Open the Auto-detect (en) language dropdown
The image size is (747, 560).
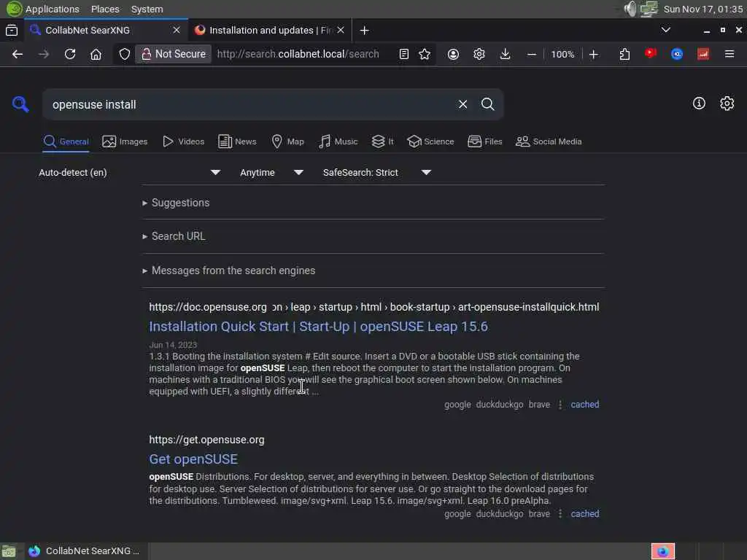pyautogui.click(x=130, y=172)
